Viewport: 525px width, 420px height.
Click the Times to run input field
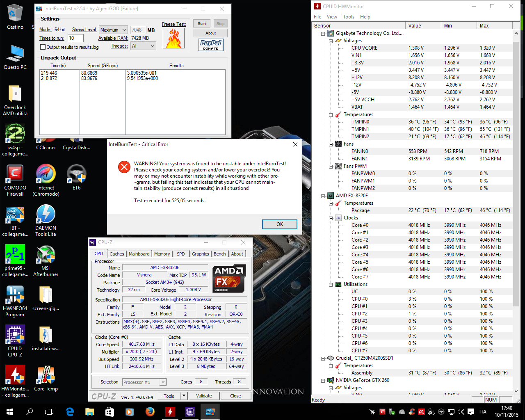coord(75,38)
